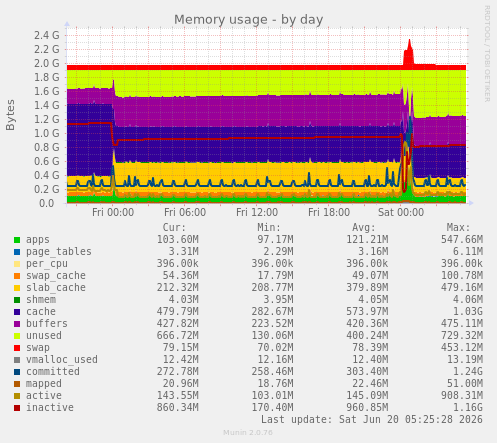Click the 'slab_cache' legend label
This screenshot has width=497, height=443.
56,288
